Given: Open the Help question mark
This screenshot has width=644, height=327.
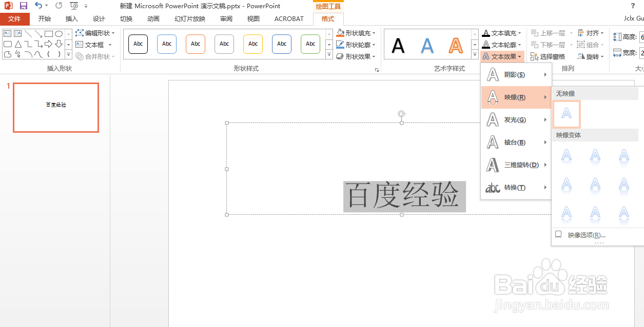Looking at the screenshot, I should coord(633,6).
